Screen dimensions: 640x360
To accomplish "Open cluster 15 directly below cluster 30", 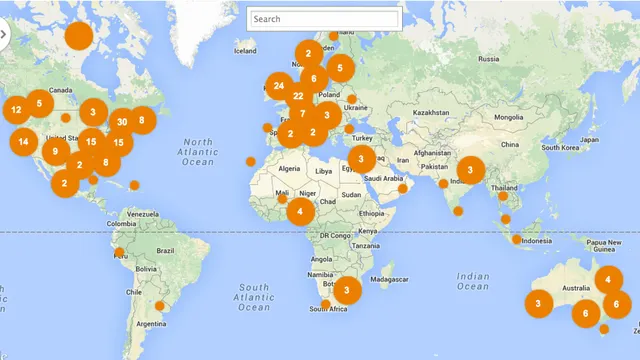I will [119, 143].
